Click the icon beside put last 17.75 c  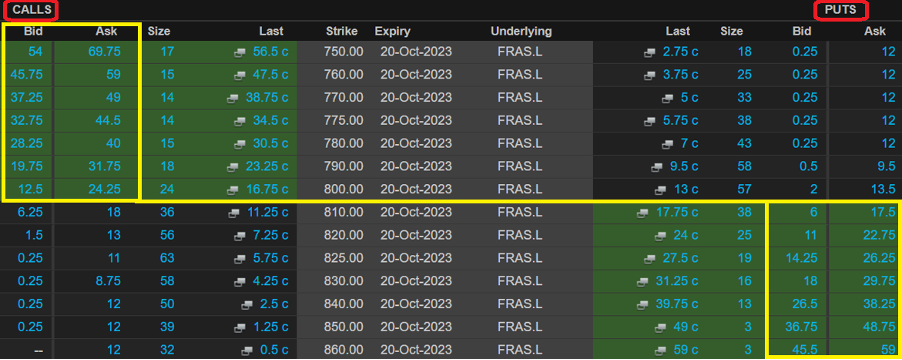pos(643,213)
